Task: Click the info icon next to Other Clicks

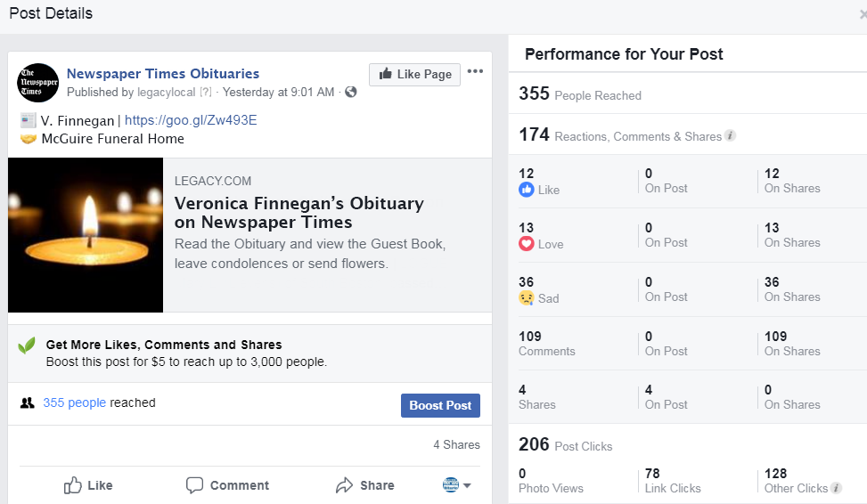Action: [x=836, y=488]
